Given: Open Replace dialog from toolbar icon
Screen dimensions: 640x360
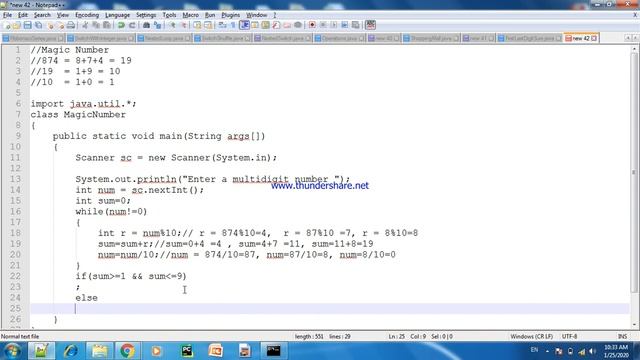Looking at the screenshot, I should 157,25.
